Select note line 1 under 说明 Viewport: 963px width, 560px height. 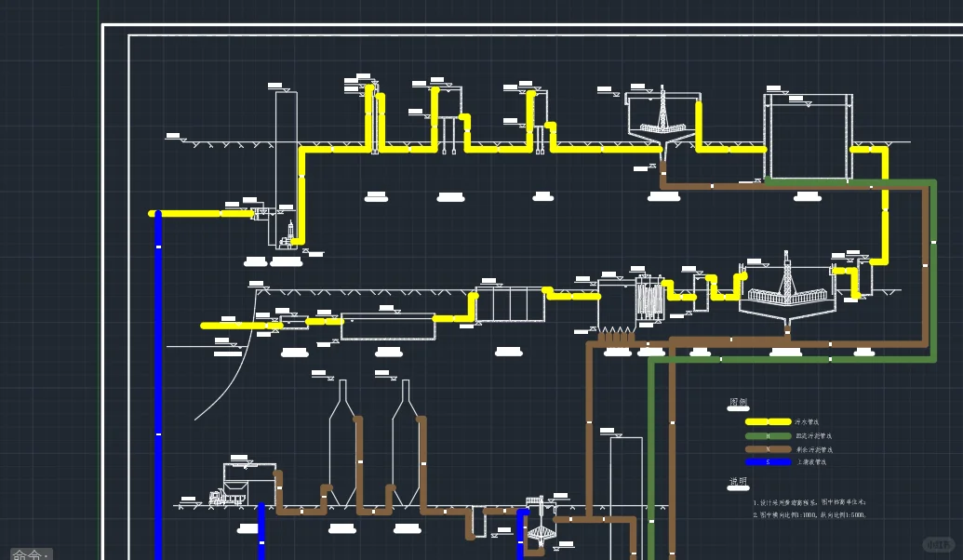809,502
